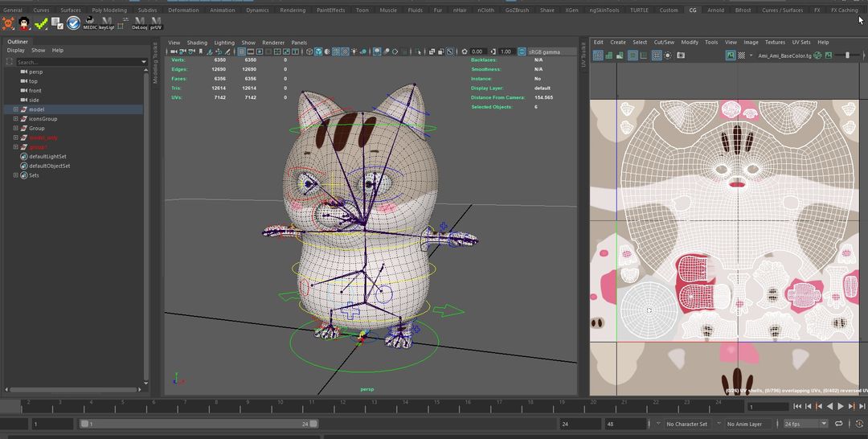This screenshot has width=868, height=439.
Task: Open the Outliner search options dropdown arrow
Action: click(x=144, y=62)
